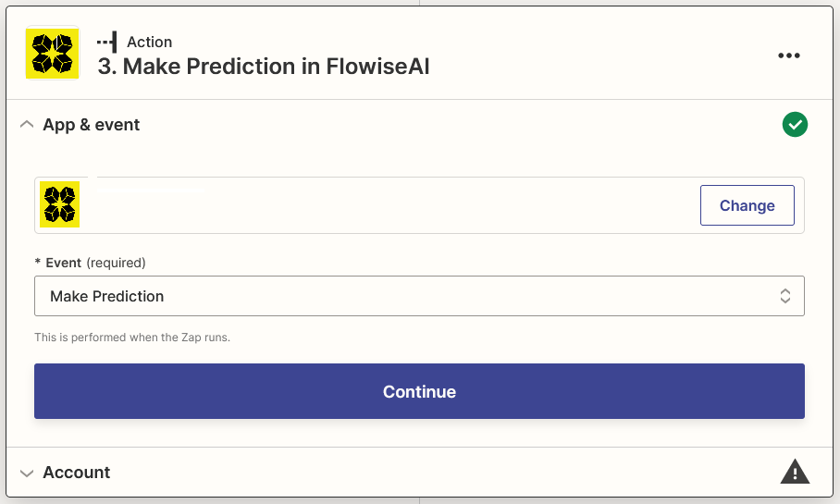
Task: Expand the Account section chevron
Action: point(27,473)
